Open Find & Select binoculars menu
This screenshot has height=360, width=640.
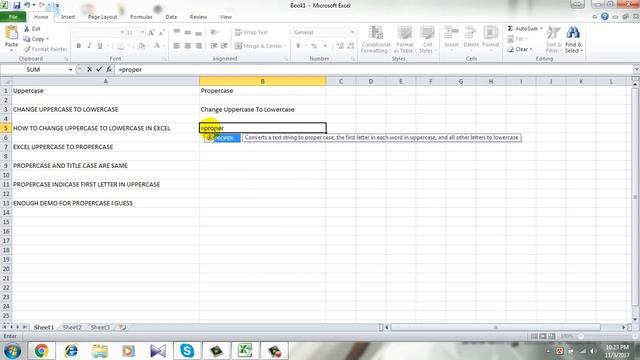[x=573, y=39]
